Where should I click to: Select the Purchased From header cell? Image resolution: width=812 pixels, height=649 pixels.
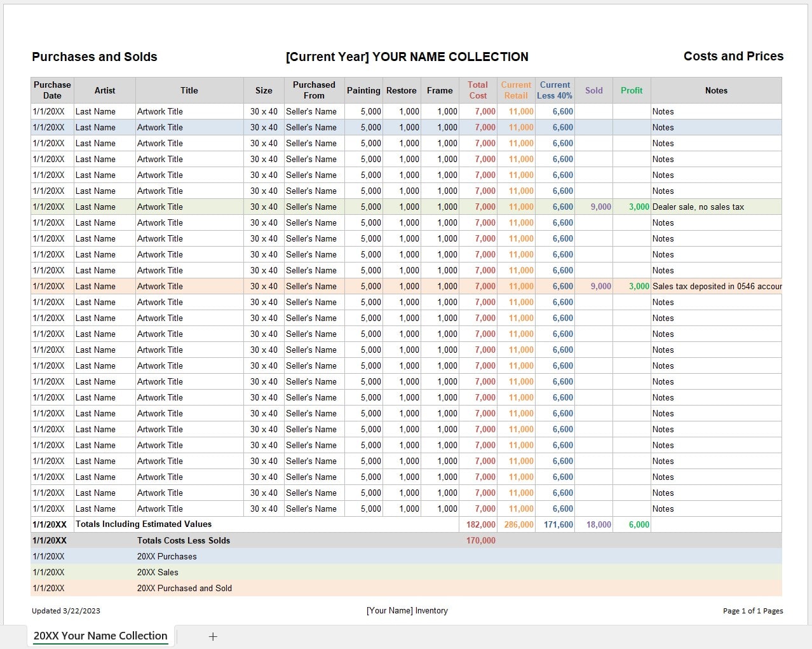coord(315,90)
